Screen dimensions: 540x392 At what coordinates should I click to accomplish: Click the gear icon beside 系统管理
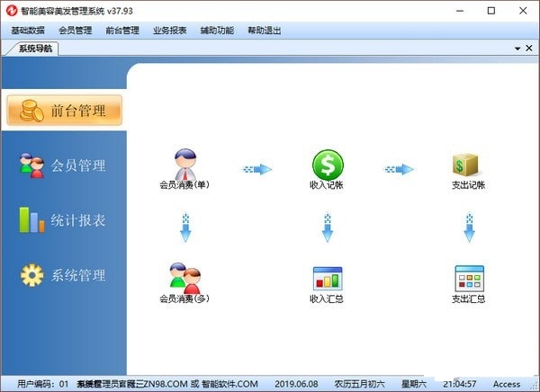point(32,275)
